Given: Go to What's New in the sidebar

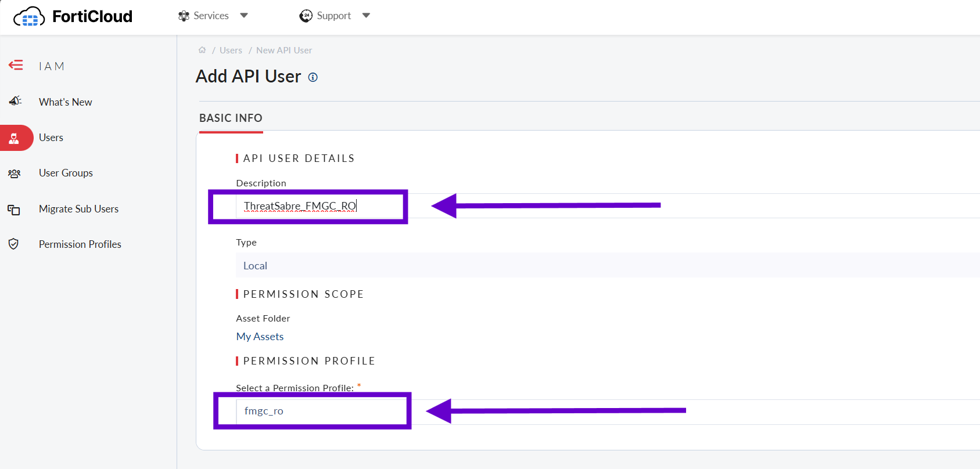Looking at the screenshot, I should pyautogui.click(x=66, y=102).
